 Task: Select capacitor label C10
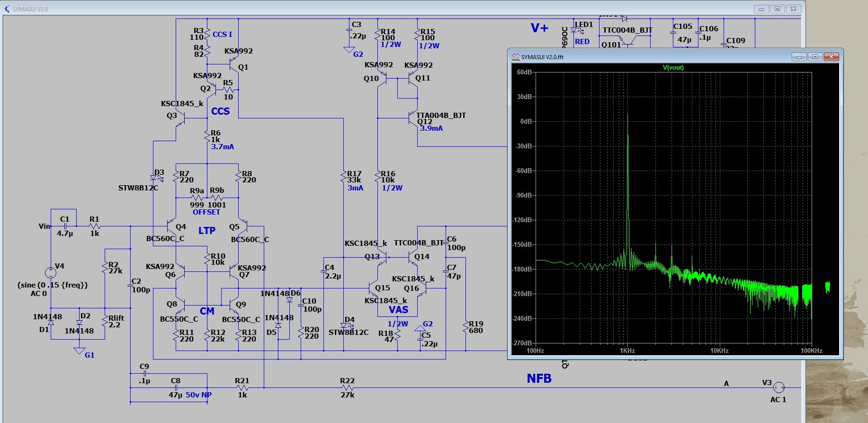(309, 301)
